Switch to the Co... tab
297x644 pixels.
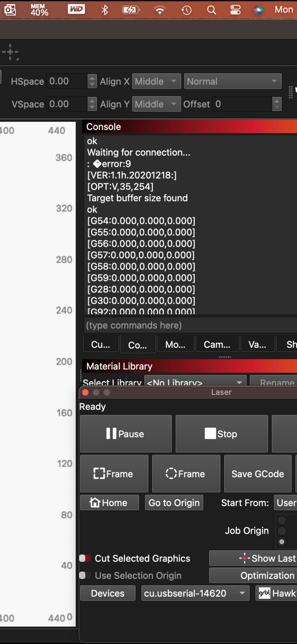pos(138,345)
